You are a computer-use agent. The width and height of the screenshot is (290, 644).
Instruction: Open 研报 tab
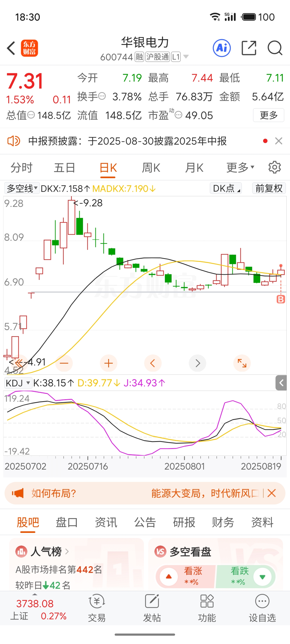184,522
